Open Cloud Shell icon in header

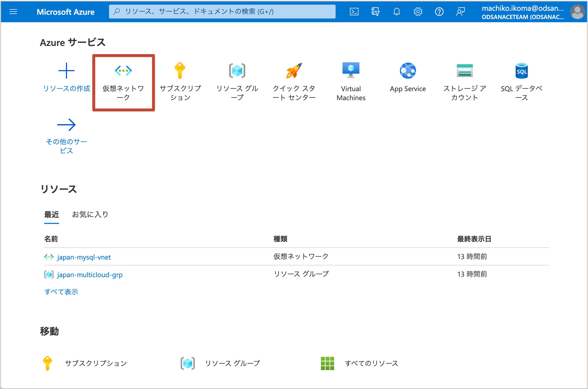(x=354, y=12)
